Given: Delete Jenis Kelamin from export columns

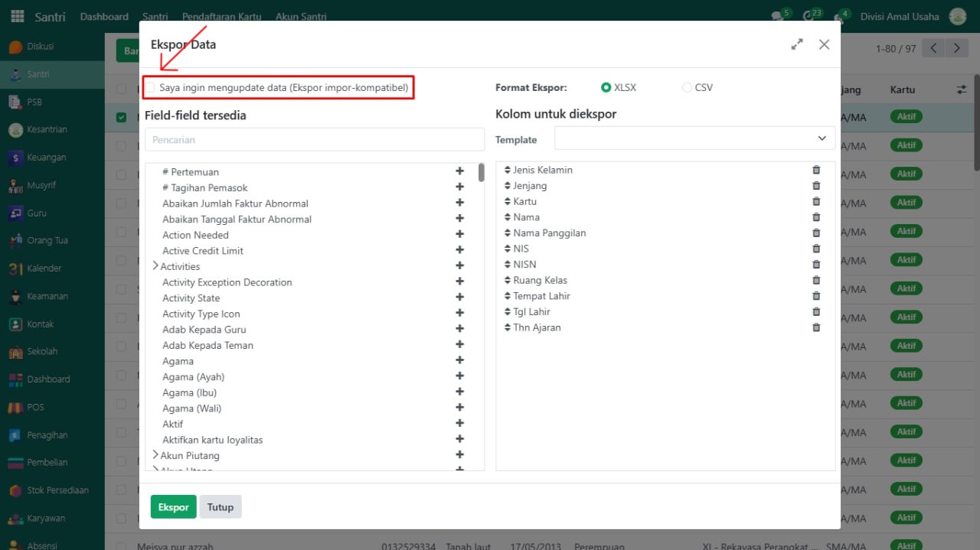Looking at the screenshot, I should pos(816,170).
